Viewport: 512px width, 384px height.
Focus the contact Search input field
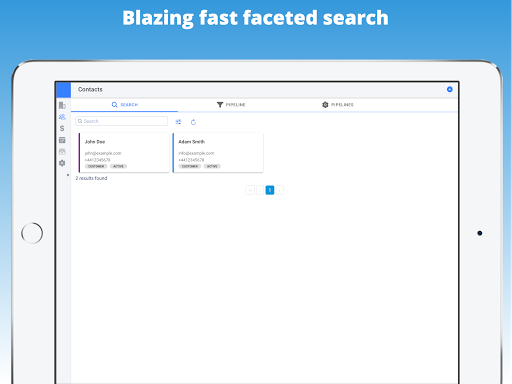122,121
